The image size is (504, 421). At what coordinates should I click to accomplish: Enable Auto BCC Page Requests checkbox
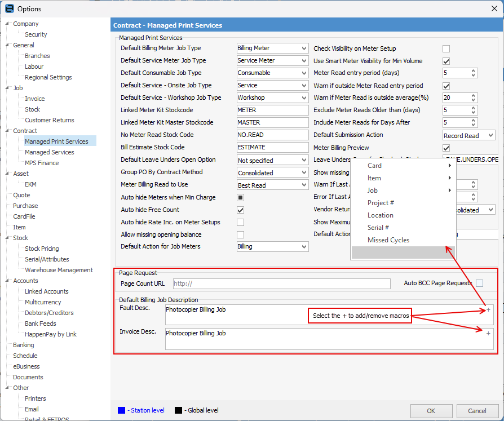click(480, 283)
